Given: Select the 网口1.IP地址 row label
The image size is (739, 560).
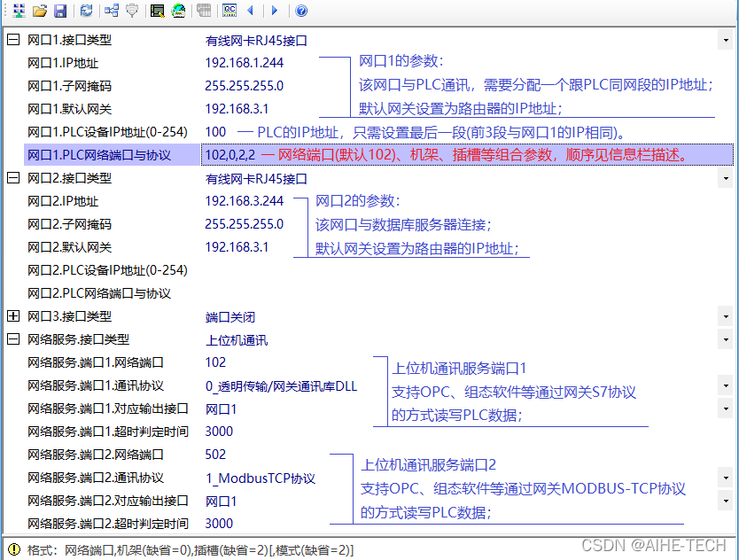Looking at the screenshot, I should coord(63,63).
